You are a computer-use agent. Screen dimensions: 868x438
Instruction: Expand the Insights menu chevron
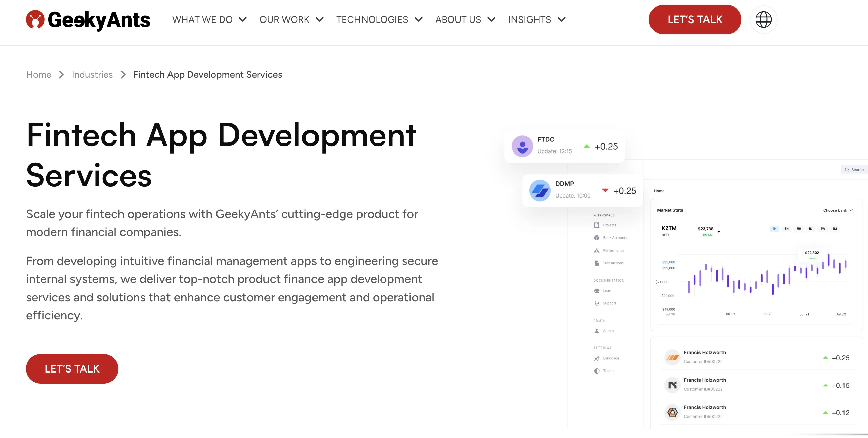(561, 19)
